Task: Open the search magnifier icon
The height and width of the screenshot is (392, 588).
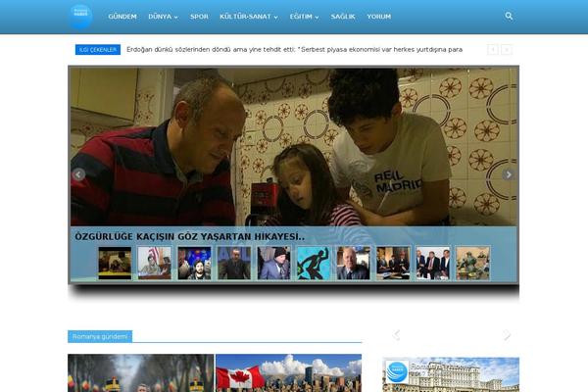Action: click(509, 17)
